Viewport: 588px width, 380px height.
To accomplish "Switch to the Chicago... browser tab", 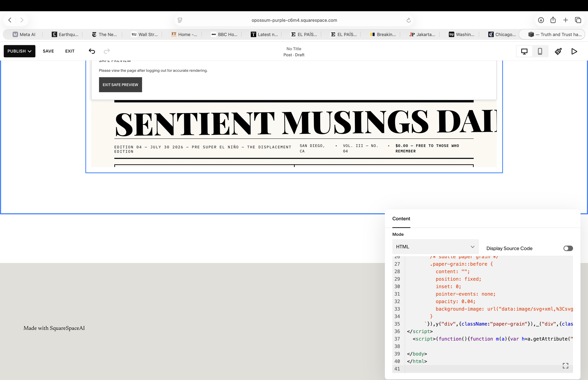I will click(x=502, y=35).
